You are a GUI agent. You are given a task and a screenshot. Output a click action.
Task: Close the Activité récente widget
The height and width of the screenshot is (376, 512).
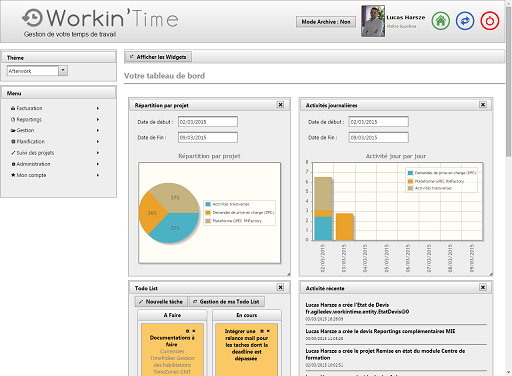click(483, 287)
